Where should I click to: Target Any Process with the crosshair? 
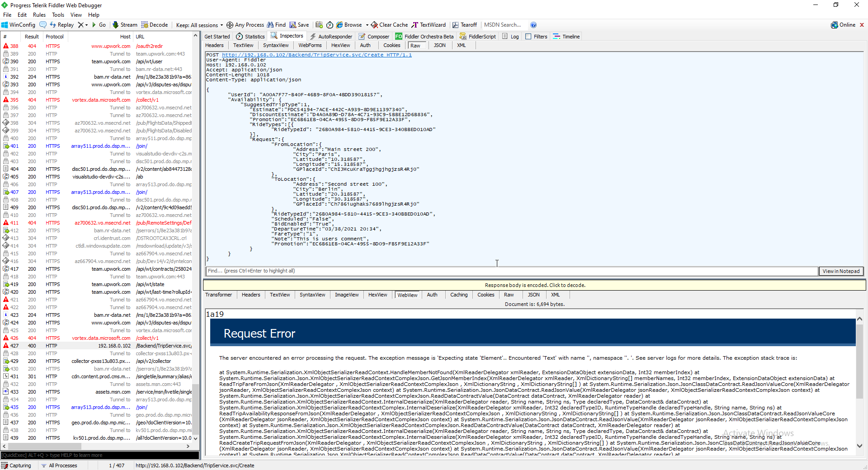tap(245, 25)
